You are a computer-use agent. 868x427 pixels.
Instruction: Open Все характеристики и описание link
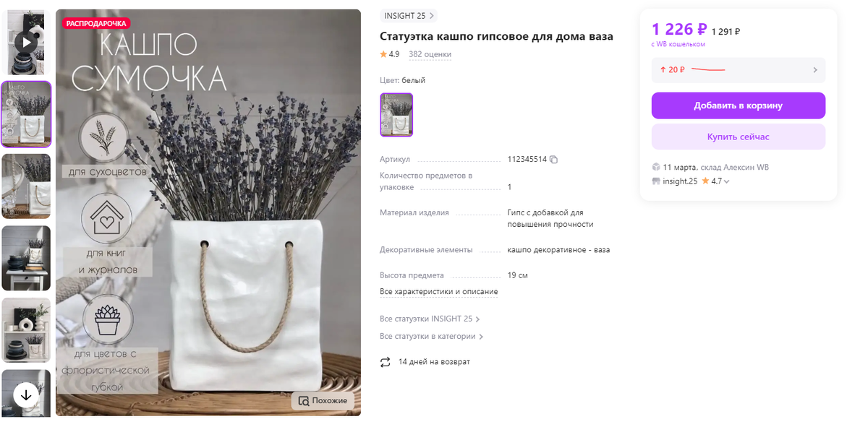(x=438, y=292)
